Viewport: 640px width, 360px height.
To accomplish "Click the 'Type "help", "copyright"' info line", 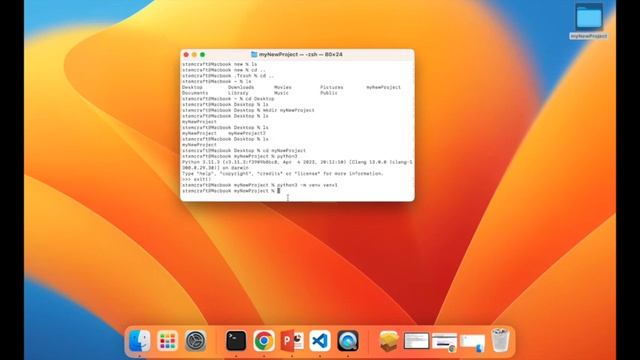I will pyautogui.click(x=283, y=173).
